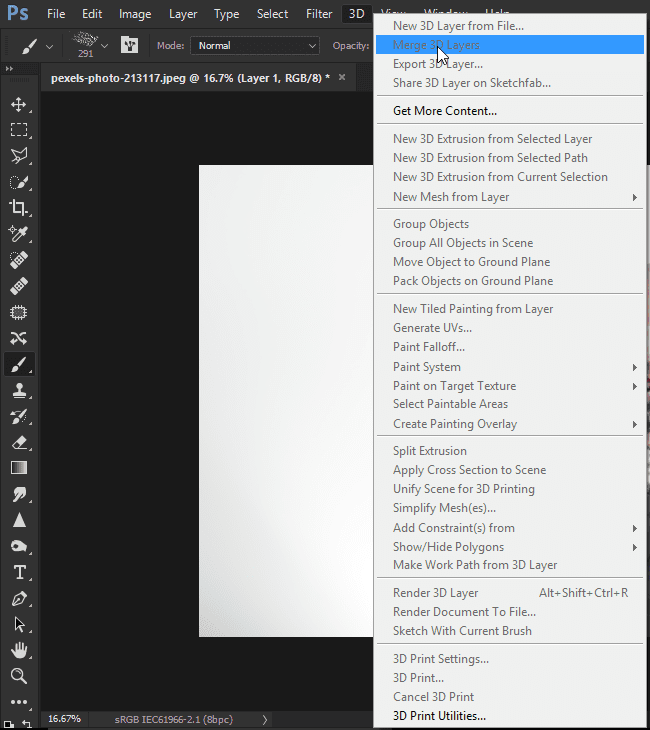Expand the tool preset picker arrow
Image resolution: width=650 pixels, height=730 pixels.
click(50, 46)
